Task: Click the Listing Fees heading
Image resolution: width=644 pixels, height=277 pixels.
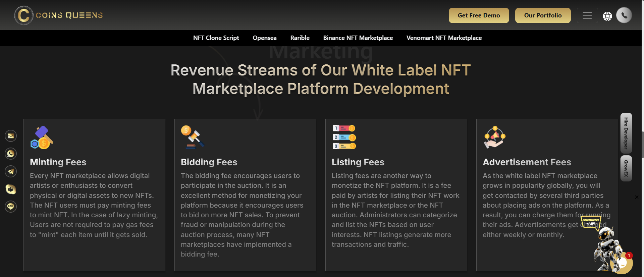Action: [x=358, y=162]
